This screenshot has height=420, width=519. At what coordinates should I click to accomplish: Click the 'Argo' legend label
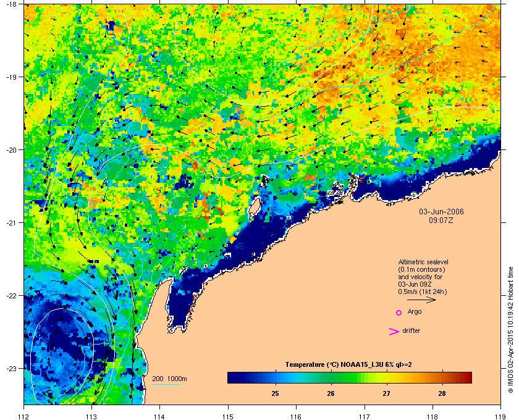(x=415, y=312)
